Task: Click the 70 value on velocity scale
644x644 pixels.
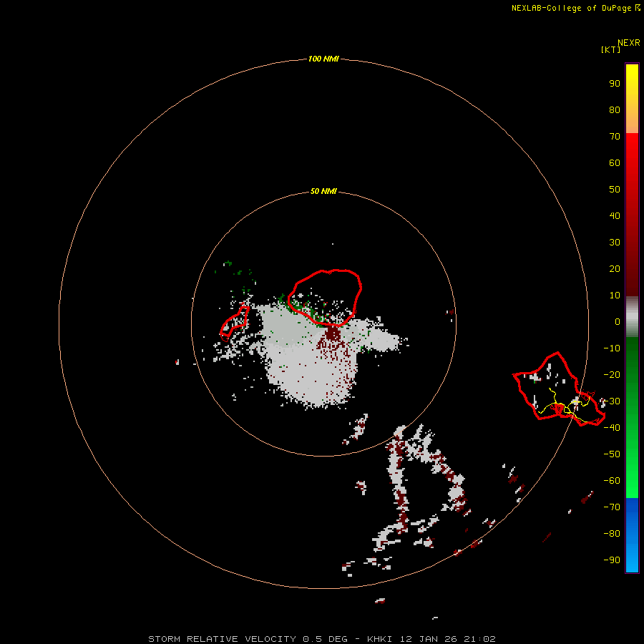Action: tap(615, 137)
